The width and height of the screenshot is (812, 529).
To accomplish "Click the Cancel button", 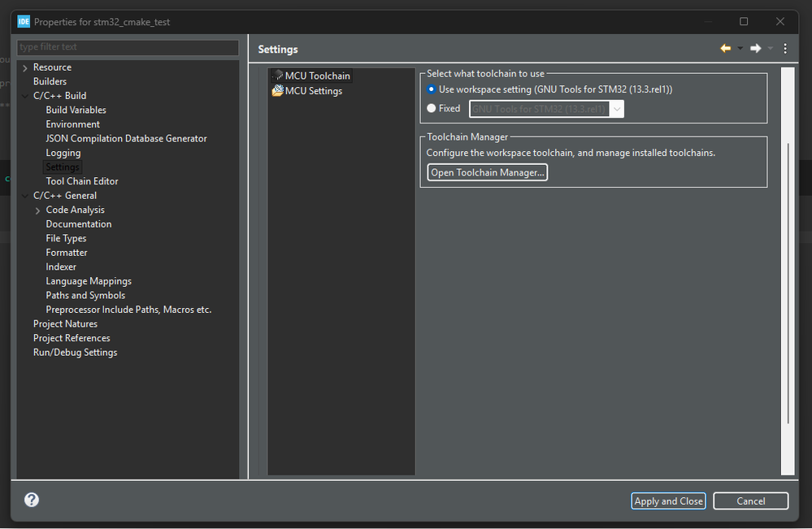I will coord(750,501).
